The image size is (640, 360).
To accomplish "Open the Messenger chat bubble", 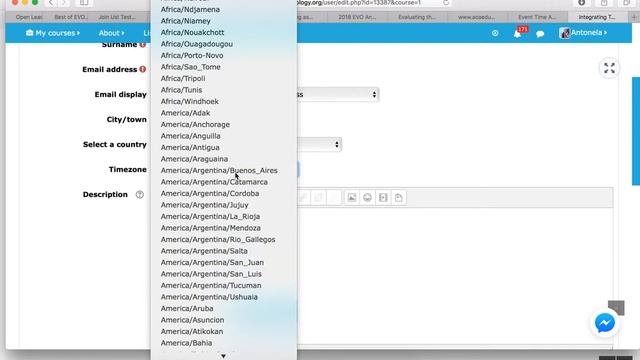I will 605,323.
